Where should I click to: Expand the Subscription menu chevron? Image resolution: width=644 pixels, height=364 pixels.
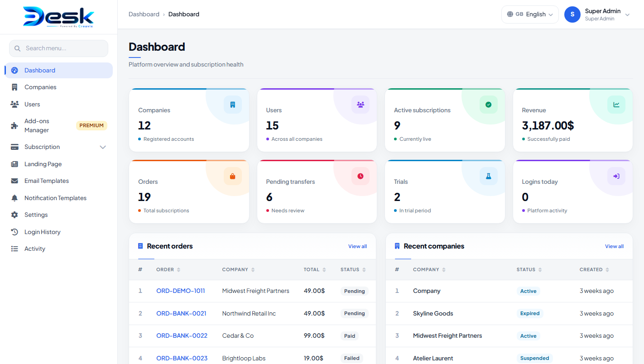[x=103, y=147]
